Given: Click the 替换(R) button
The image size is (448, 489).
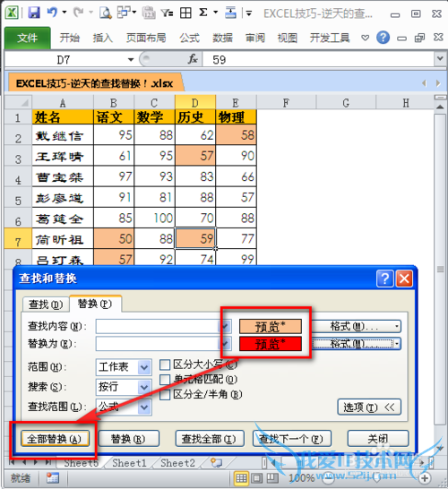Looking at the screenshot, I should click(x=128, y=439).
